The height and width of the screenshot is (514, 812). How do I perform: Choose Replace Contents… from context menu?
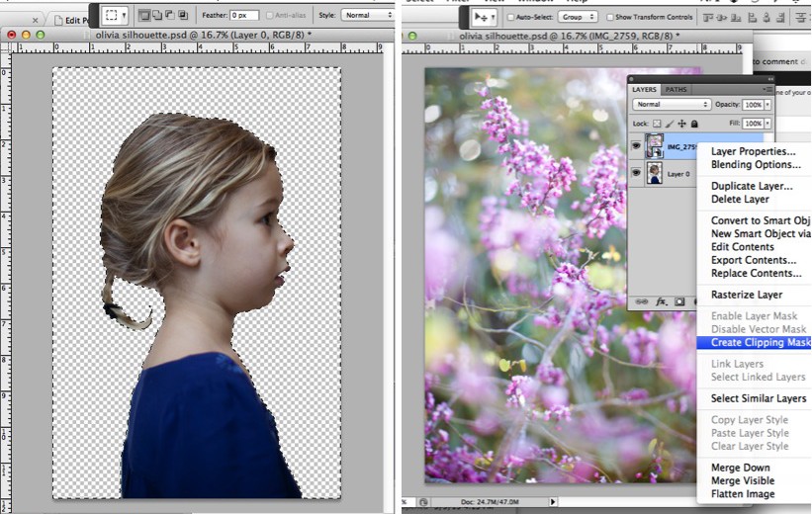click(x=756, y=273)
